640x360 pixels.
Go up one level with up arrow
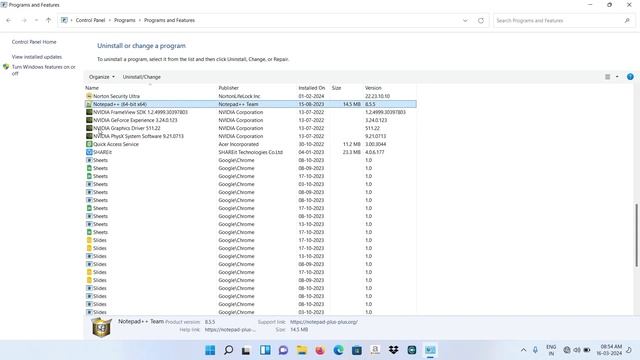pos(49,20)
